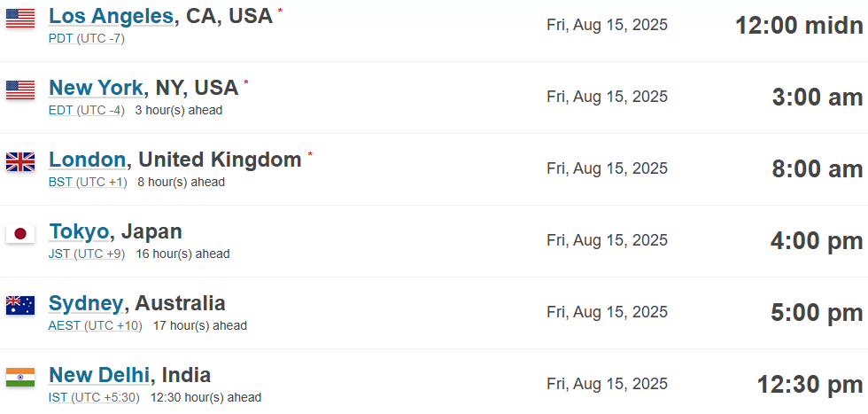
Task: Open the New Delhi city link
Action: [99, 375]
